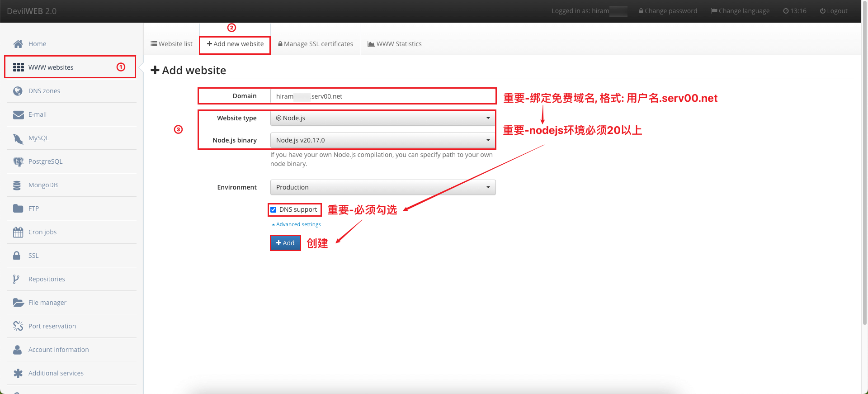Viewport: 868px width, 394px height.
Task: Click the Change language link
Action: click(740, 11)
